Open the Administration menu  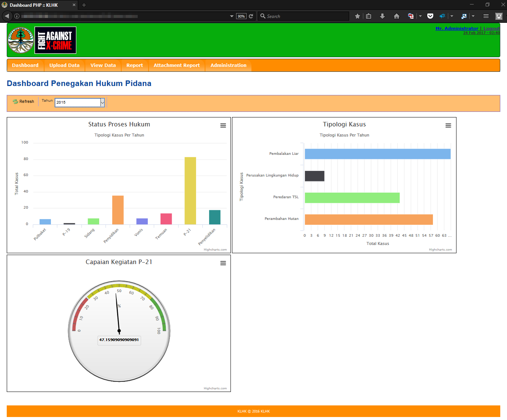click(x=228, y=65)
